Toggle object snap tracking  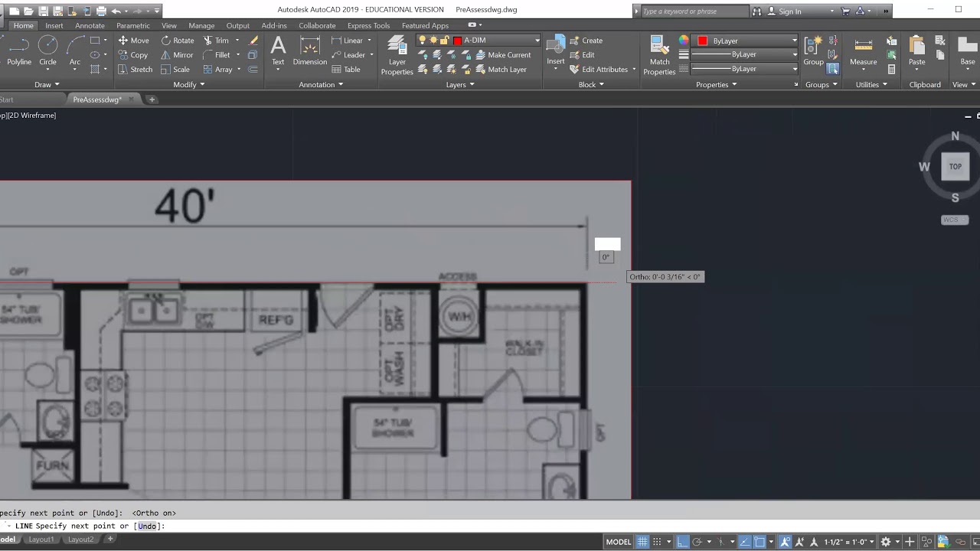744,542
